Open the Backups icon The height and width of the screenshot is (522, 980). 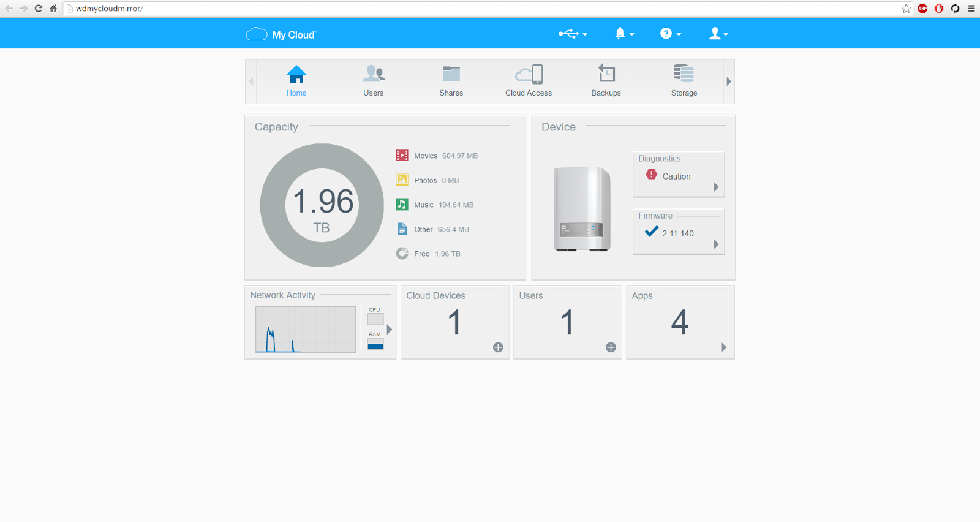(606, 74)
